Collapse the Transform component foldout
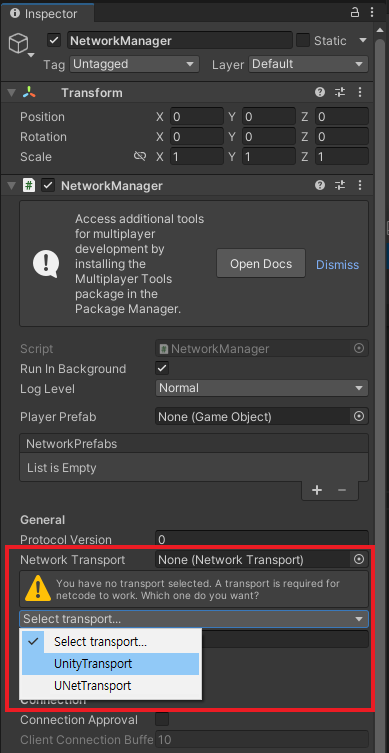 12,93
